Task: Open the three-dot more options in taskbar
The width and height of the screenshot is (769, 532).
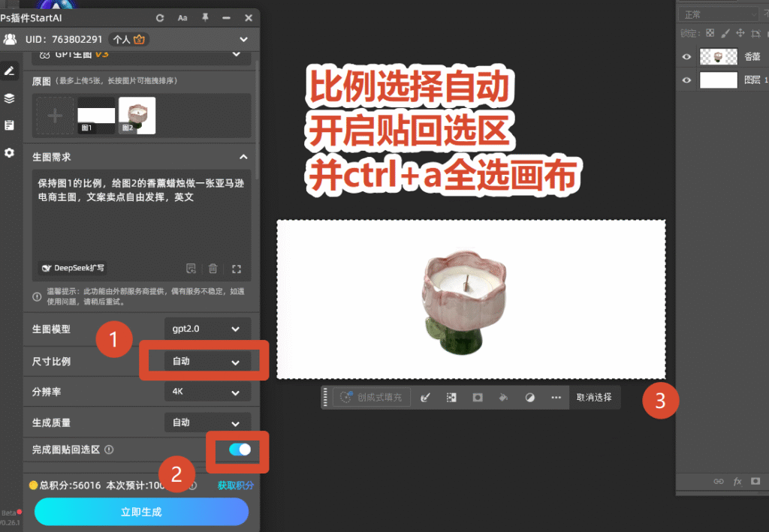Action: coord(556,397)
